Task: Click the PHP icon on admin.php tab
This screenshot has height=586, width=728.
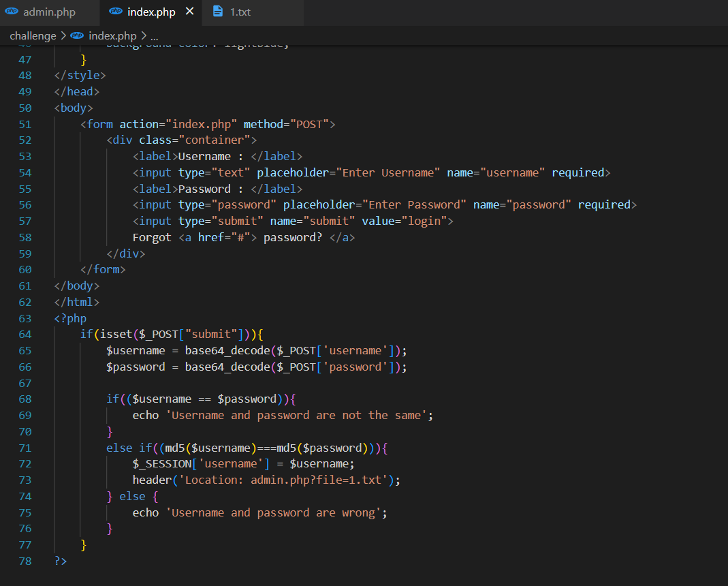Action: pyautogui.click(x=12, y=12)
